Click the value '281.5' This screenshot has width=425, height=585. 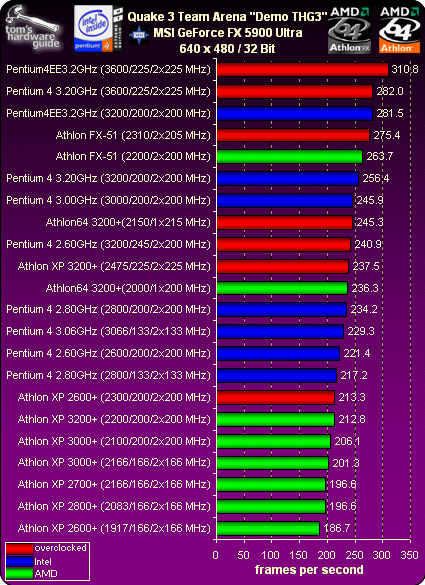(390, 113)
